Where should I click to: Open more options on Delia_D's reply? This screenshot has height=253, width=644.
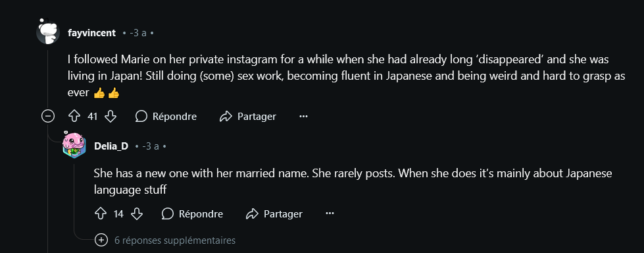click(330, 214)
